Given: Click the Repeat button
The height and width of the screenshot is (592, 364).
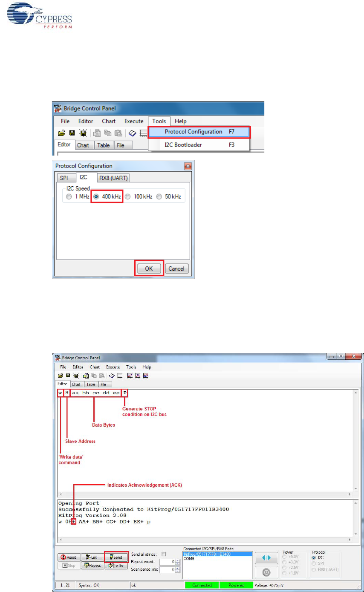Looking at the screenshot, I should pos(92,566).
